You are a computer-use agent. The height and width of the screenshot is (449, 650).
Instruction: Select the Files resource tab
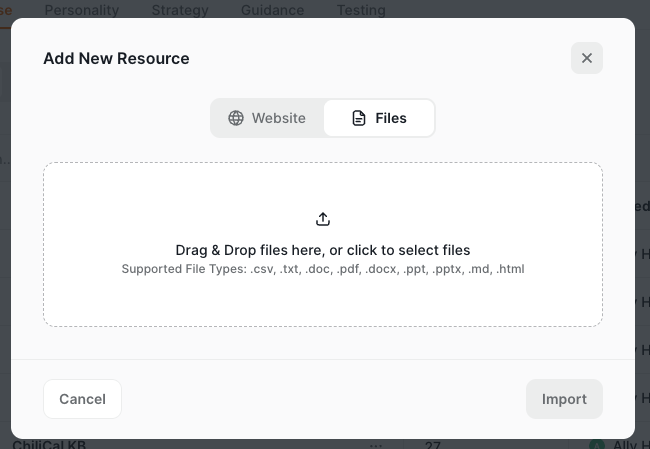click(379, 118)
